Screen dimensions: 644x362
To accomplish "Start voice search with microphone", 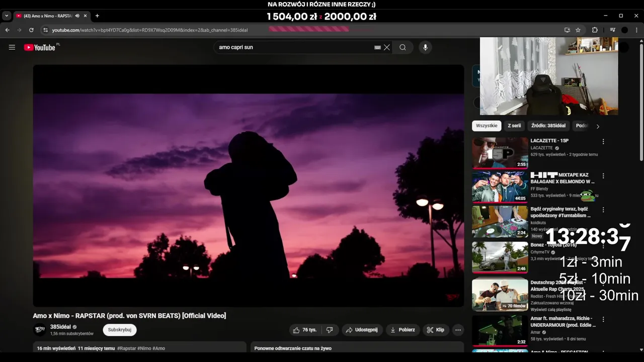I will (x=425, y=47).
